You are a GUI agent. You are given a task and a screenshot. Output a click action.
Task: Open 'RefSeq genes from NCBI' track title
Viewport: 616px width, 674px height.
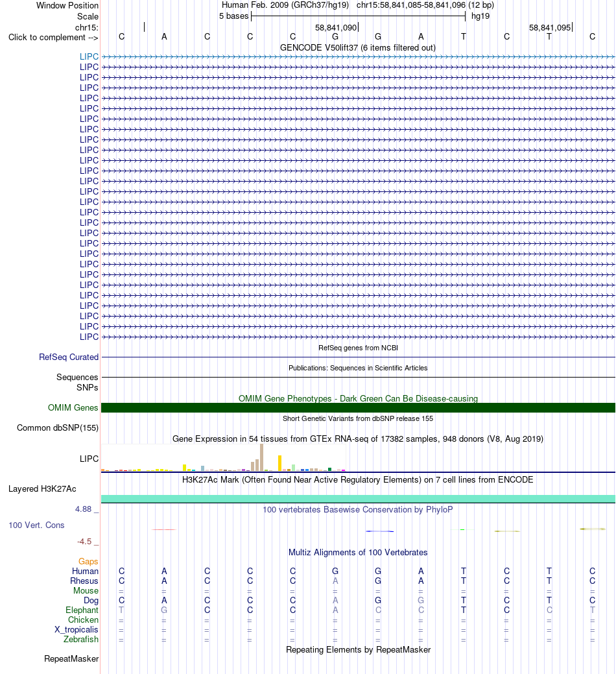point(358,348)
